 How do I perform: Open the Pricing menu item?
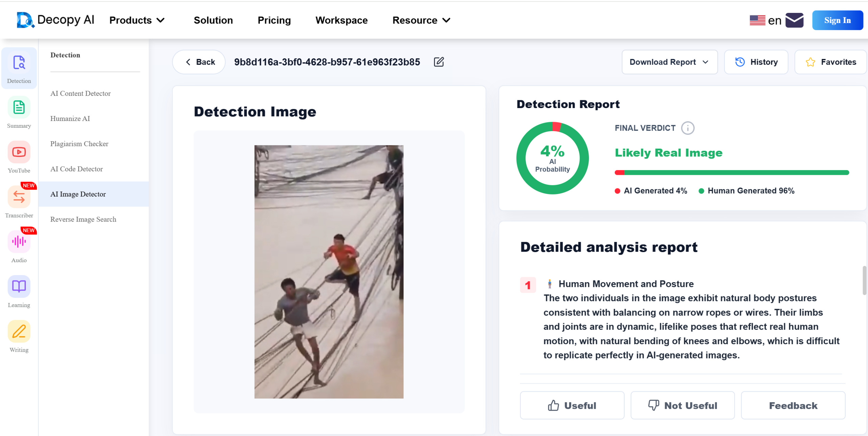274,20
